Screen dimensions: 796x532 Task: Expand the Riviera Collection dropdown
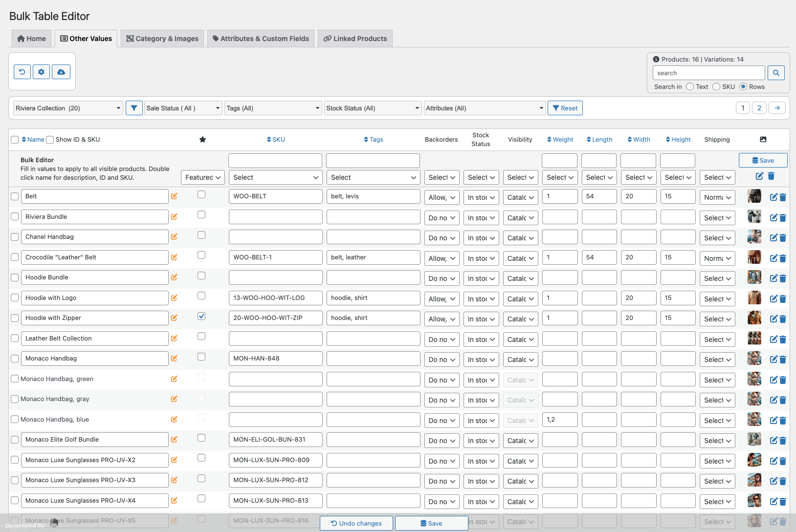click(x=67, y=107)
